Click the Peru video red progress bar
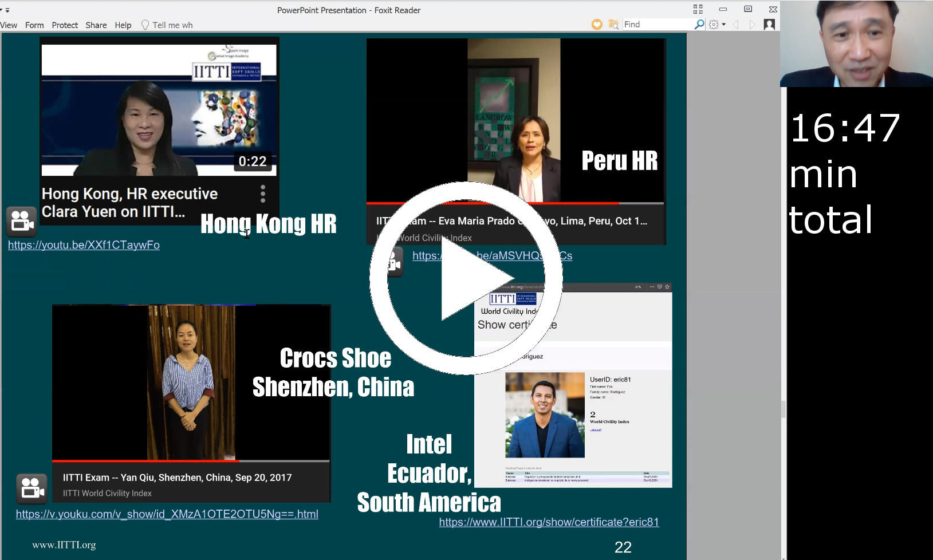Screen dimensions: 933x560 tap(493, 203)
